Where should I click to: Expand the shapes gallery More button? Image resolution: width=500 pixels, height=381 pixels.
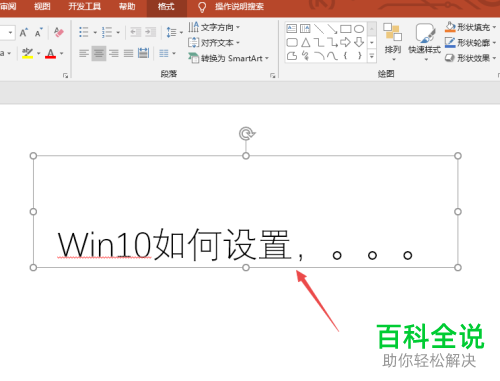[372, 56]
